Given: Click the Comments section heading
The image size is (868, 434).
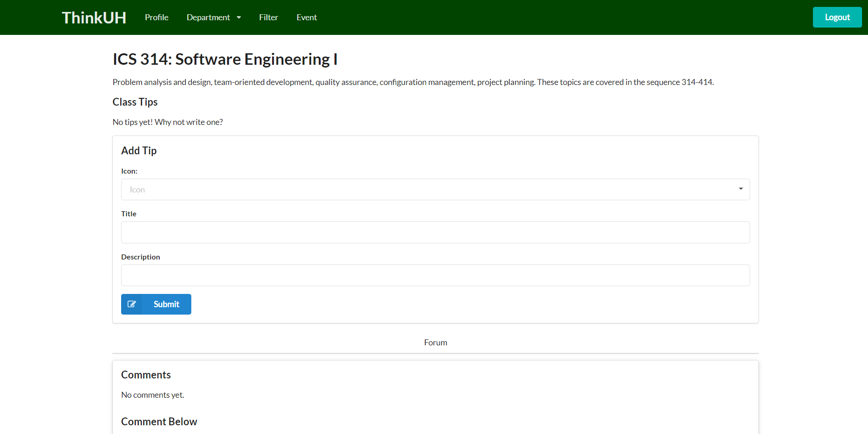Looking at the screenshot, I should (146, 375).
